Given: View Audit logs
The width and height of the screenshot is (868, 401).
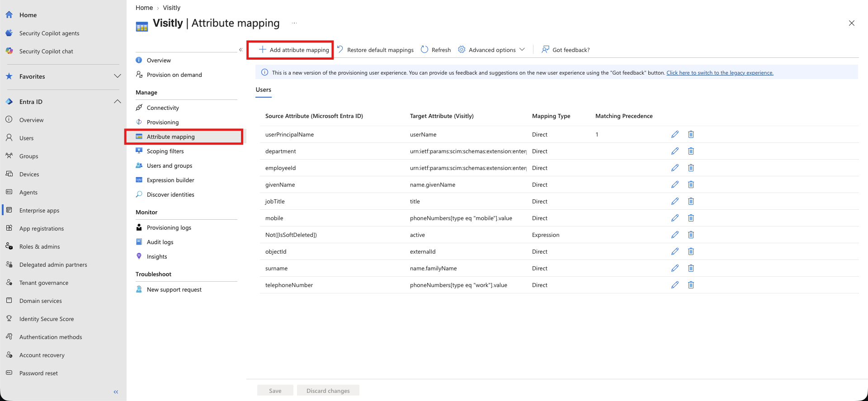Looking at the screenshot, I should click(x=160, y=242).
